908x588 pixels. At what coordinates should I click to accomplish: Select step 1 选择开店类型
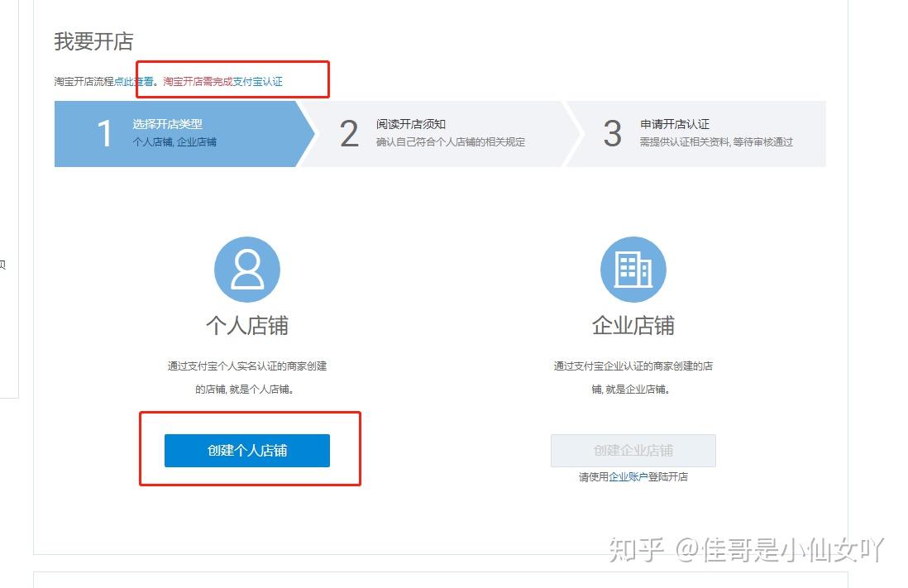click(184, 134)
